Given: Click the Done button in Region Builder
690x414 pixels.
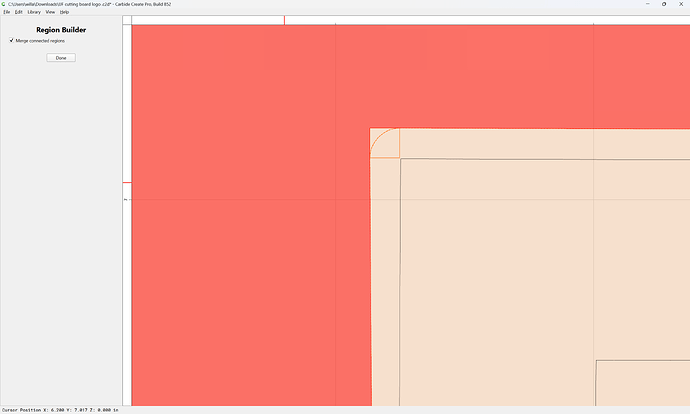Looking at the screenshot, I should pos(61,58).
